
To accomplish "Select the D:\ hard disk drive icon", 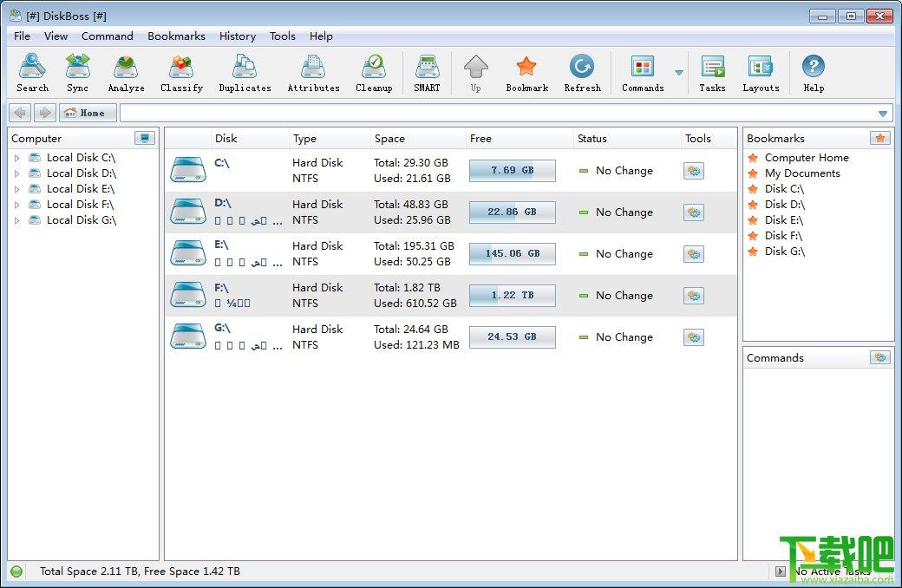I will [x=188, y=212].
